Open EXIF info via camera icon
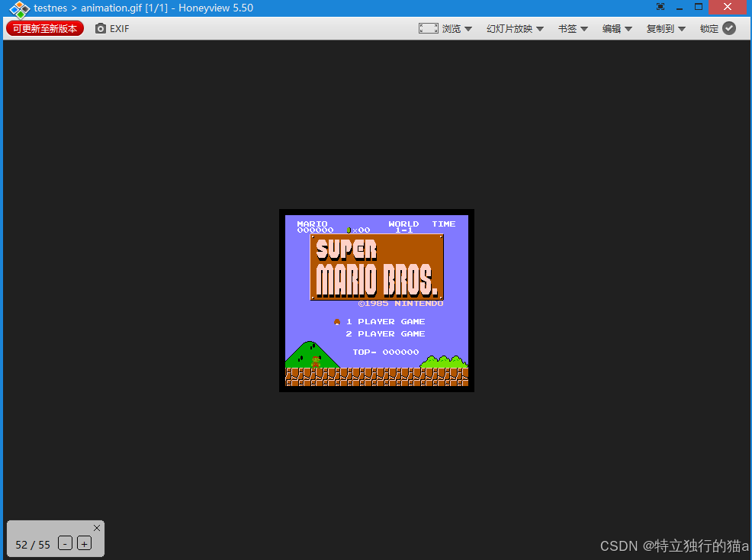The image size is (752, 560). pyautogui.click(x=100, y=29)
